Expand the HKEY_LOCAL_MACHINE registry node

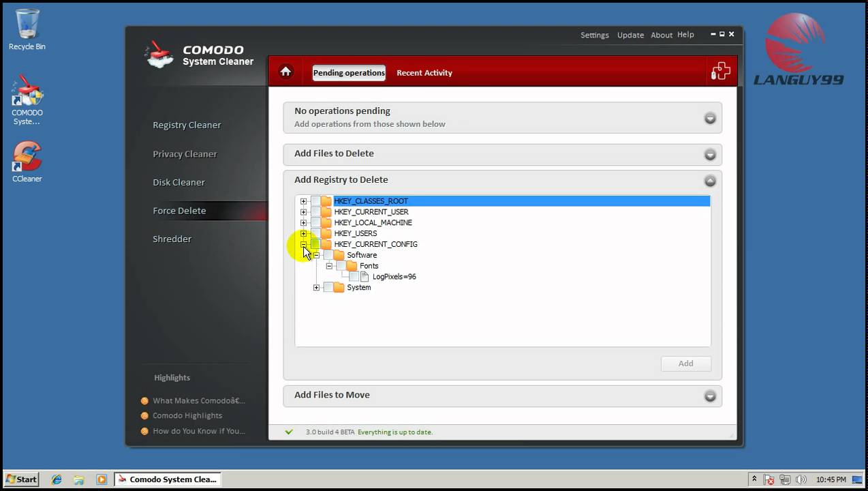pos(303,222)
